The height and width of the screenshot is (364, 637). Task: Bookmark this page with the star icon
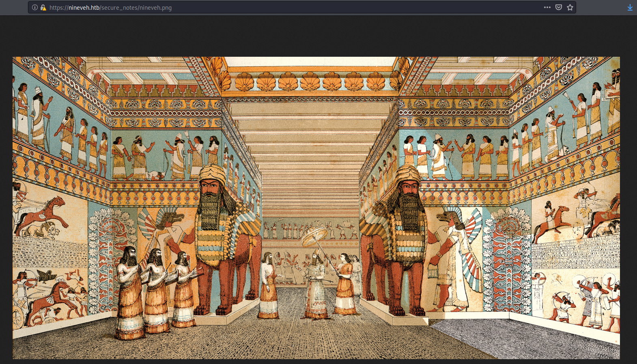pos(570,7)
